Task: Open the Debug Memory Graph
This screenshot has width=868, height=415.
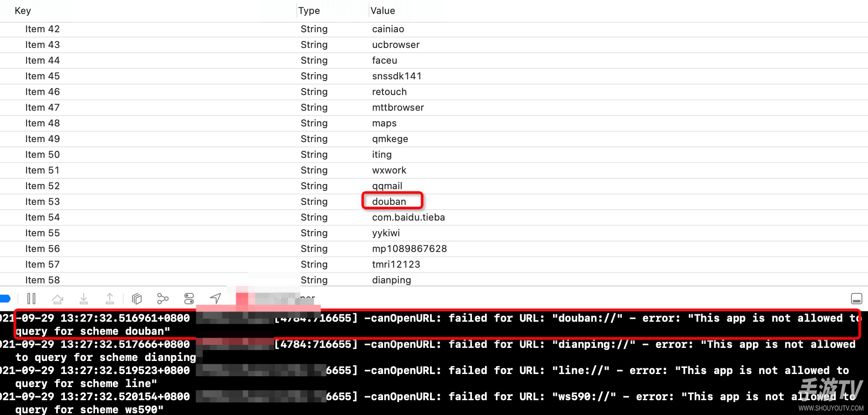Action: [163, 299]
